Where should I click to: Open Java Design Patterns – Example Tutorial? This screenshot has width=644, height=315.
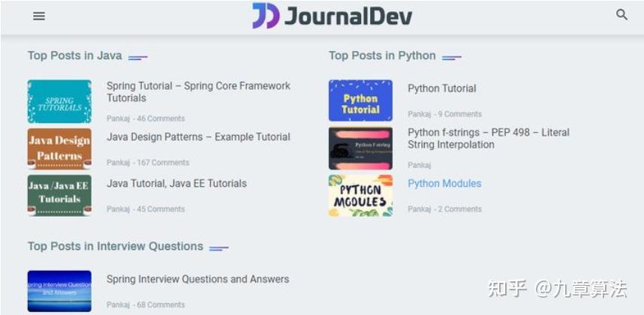[x=198, y=137]
